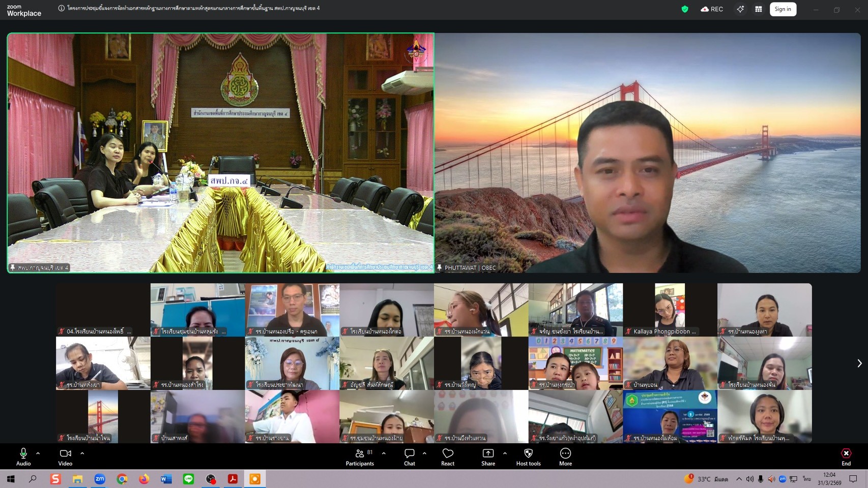The height and width of the screenshot is (488, 868).
Task: Open the AI Companion sparkle icon
Action: [740, 9]
